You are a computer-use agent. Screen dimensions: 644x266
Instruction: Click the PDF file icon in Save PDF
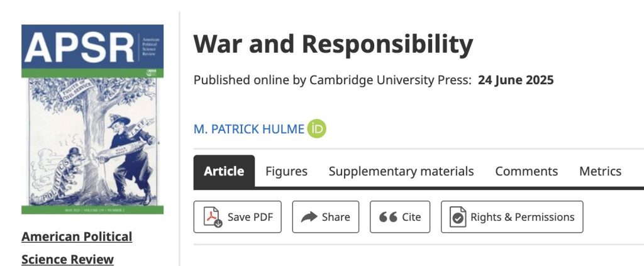[x=213, y=217]
